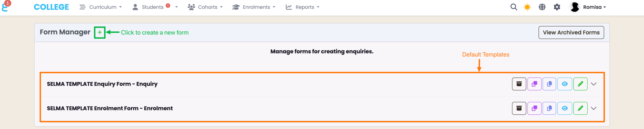Image resolution: width=644 pixels, height=129 pixels.
Task: Edit the SELMA TEMPLATE Enrolment Form
Action: [580, 108]
